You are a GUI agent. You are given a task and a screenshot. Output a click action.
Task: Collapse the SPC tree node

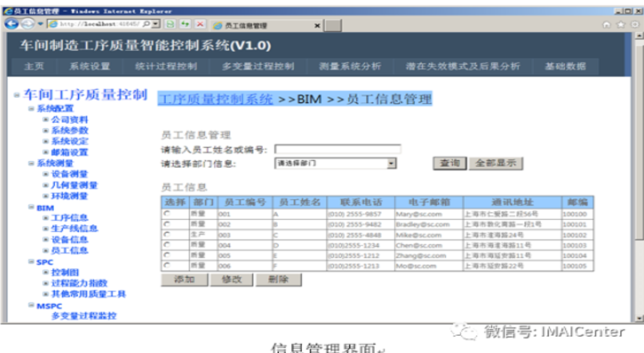31,262
